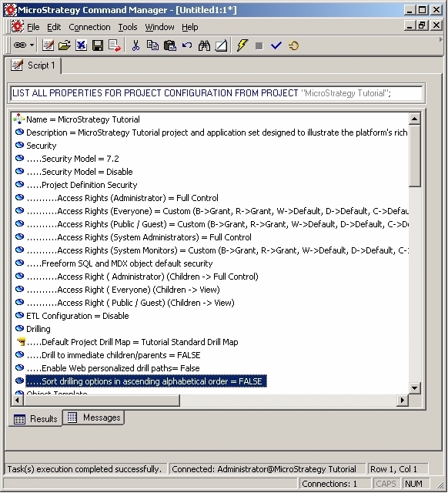The width and height of the screenshot is (448, 493).
Task: Select the Script 1 tab
Action: point(34,65)
